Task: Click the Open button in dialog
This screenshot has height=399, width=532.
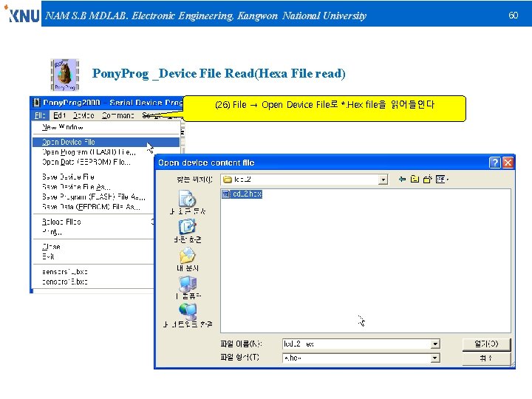Action: tap(486, 344)
